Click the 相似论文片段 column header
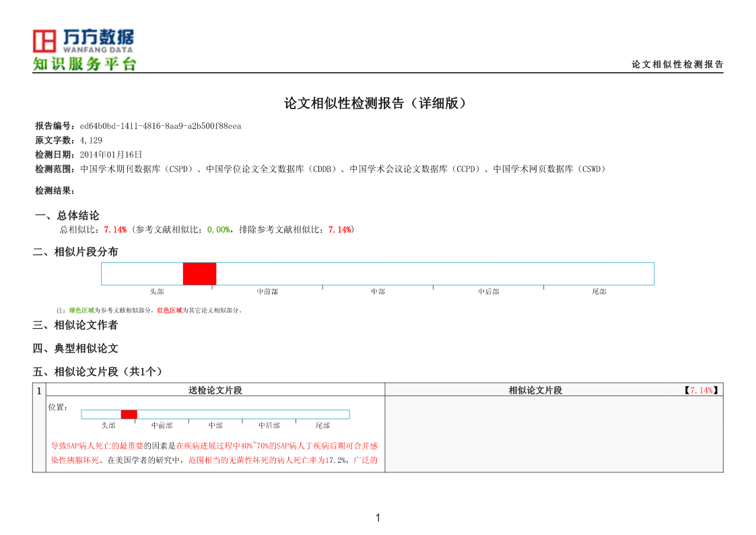The width and height of the screenshot is (756, 535). [535, 390]
